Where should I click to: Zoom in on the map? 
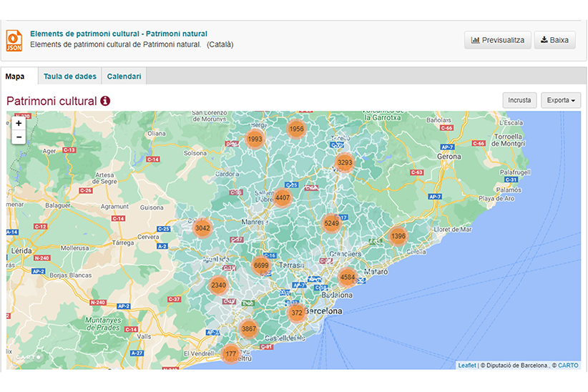(x=19, y=123)
